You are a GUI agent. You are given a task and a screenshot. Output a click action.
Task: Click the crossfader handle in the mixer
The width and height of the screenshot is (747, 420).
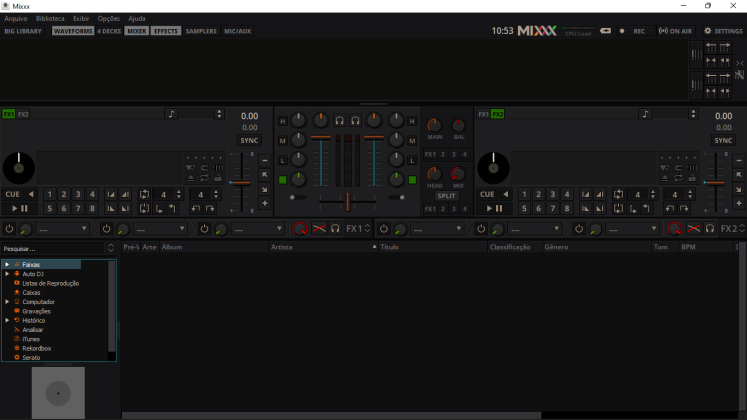[348, 202]
